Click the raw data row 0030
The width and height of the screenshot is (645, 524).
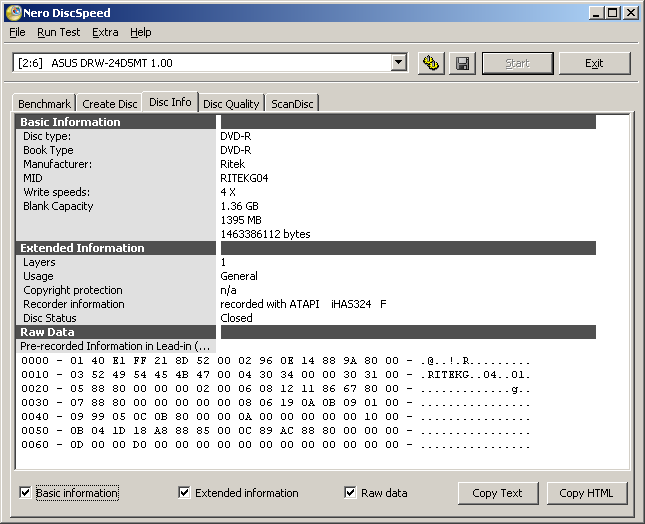pyautogui.click(x=276, y=403)
